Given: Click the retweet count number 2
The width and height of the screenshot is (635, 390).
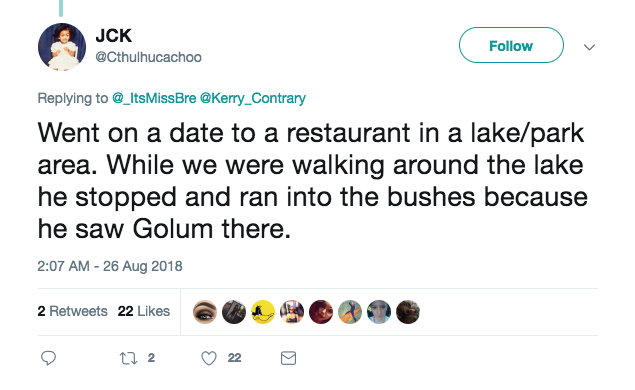Looking at the screenshot, I should coord(151,358).
